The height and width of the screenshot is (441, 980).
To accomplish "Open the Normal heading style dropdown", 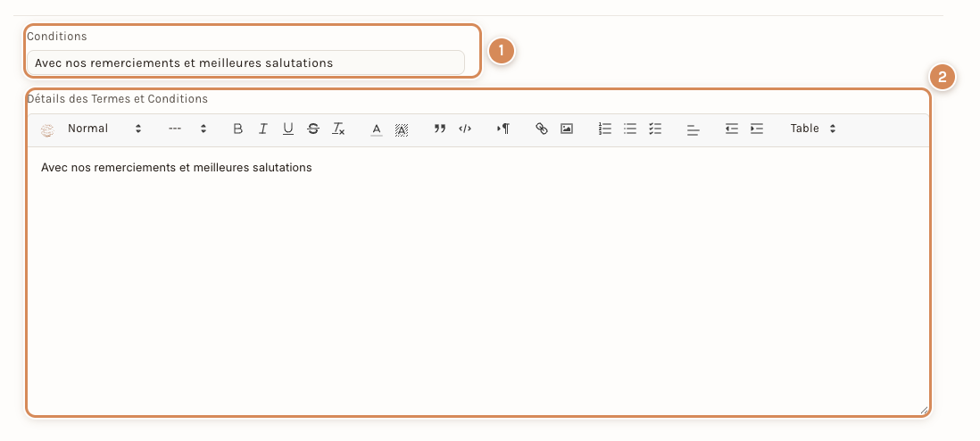I will tap(104, 129).
